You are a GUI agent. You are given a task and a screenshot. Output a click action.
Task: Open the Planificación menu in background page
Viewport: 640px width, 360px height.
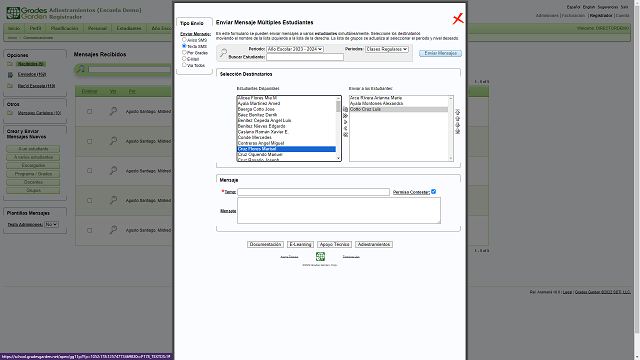coord(64,28)
